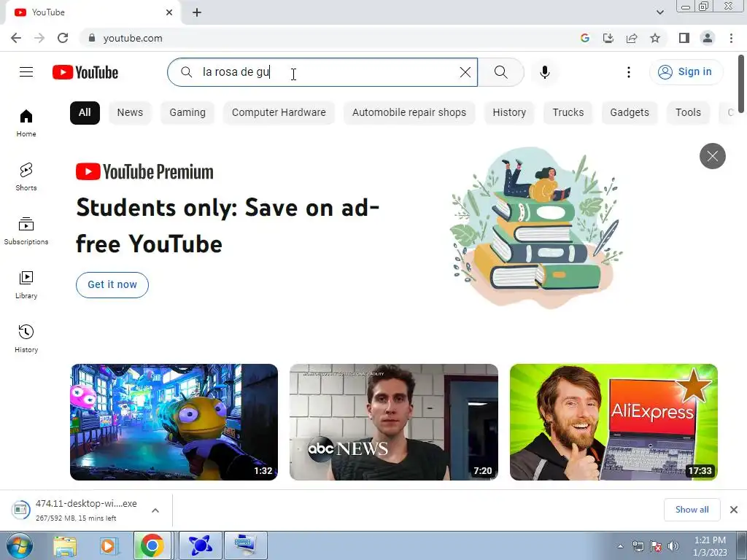Open Subscriptions from the sidebar
The image size is (747, 560).
[x=26, y=231]
